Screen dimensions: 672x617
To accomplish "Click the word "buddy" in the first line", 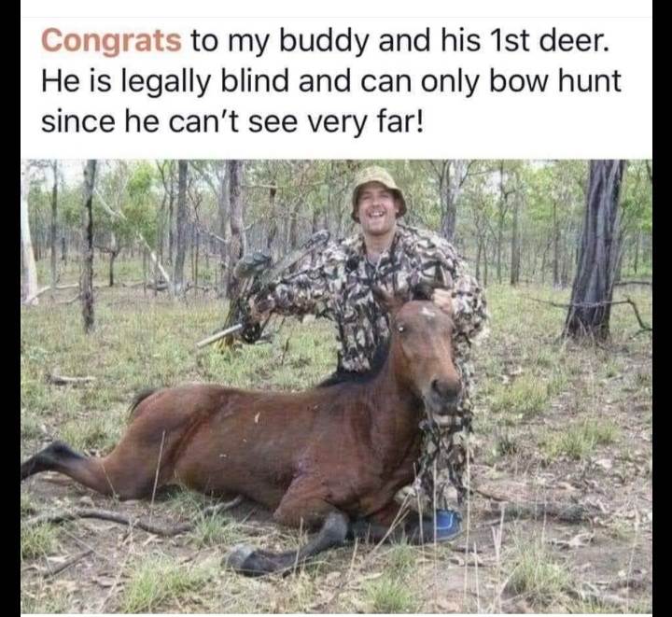I will tap(324, 42).
